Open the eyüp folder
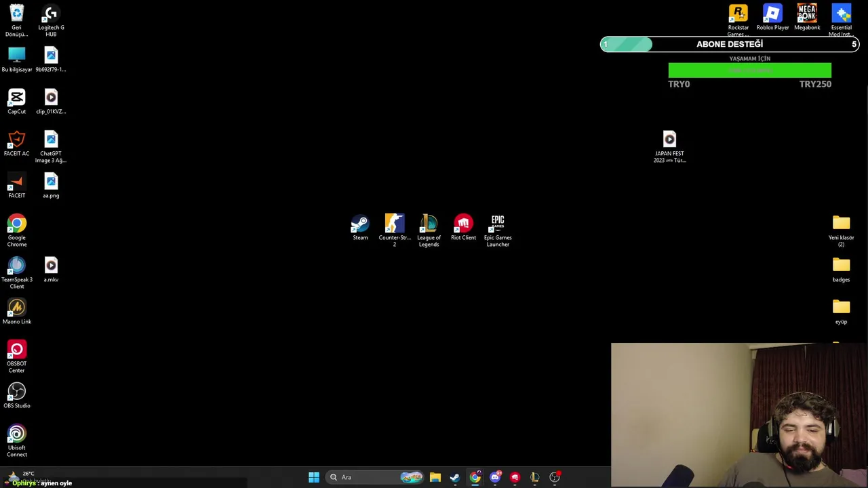Screen dimensions: 868x488 coord(841,312)
